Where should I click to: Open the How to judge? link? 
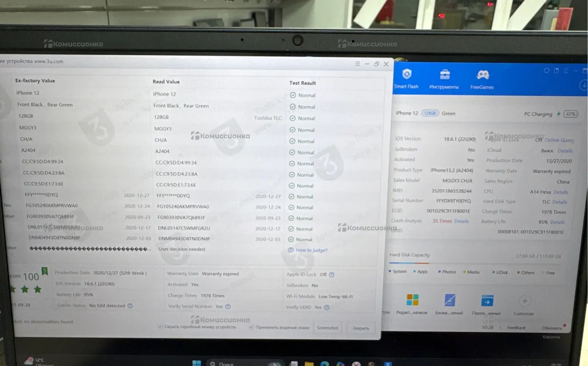coord(311,250)
